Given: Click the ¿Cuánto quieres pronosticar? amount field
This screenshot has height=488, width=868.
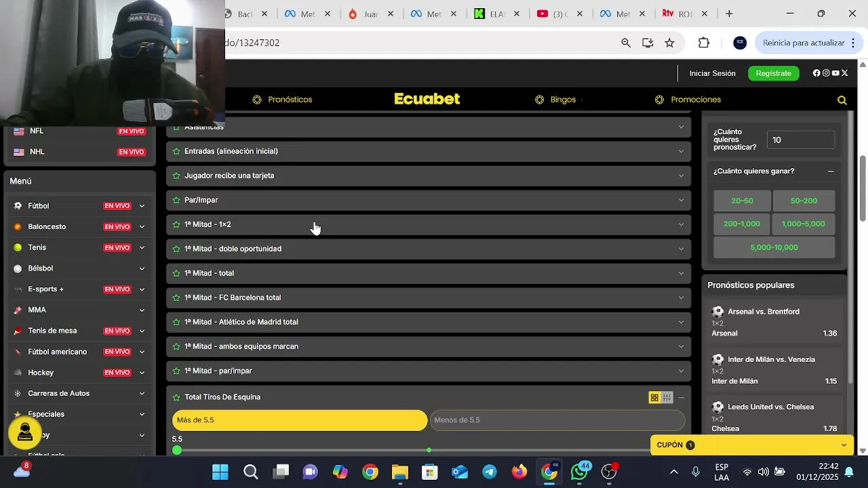Looking at the screenshot, I should click(x=801, y=140).
